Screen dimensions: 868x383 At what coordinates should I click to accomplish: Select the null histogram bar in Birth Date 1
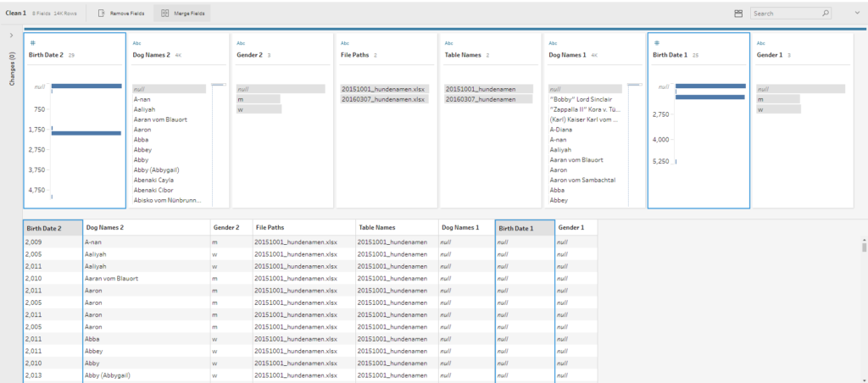pyautogui.click(x=710, y=86)
